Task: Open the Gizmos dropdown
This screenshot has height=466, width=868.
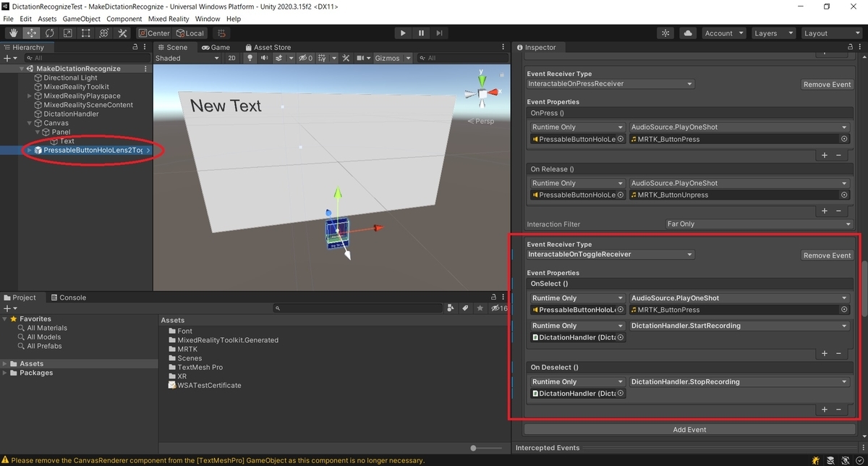Action: point(393,58)
